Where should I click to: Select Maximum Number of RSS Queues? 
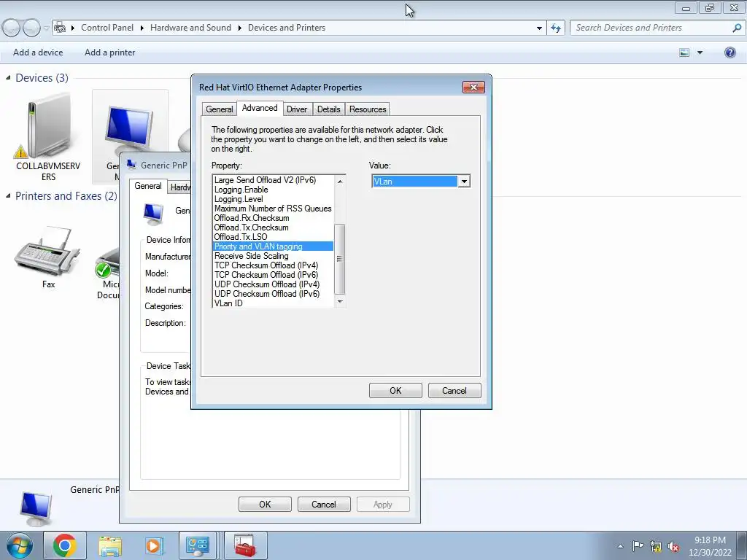(273, 209)
